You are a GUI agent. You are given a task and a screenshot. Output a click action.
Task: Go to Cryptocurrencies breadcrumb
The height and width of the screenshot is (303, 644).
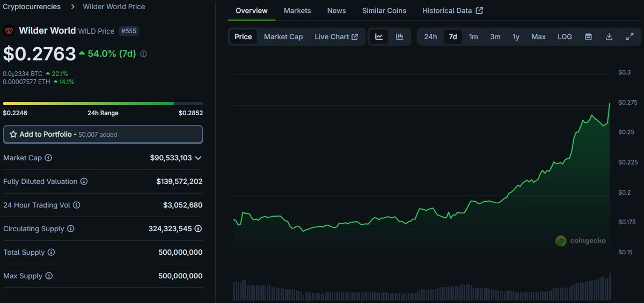tap(31, 6)
